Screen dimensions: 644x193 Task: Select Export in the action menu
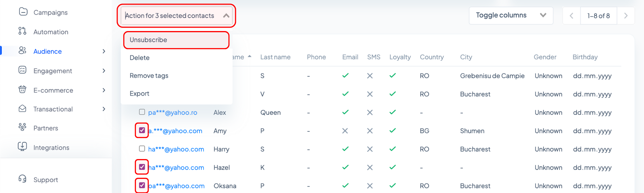point(139,94)
